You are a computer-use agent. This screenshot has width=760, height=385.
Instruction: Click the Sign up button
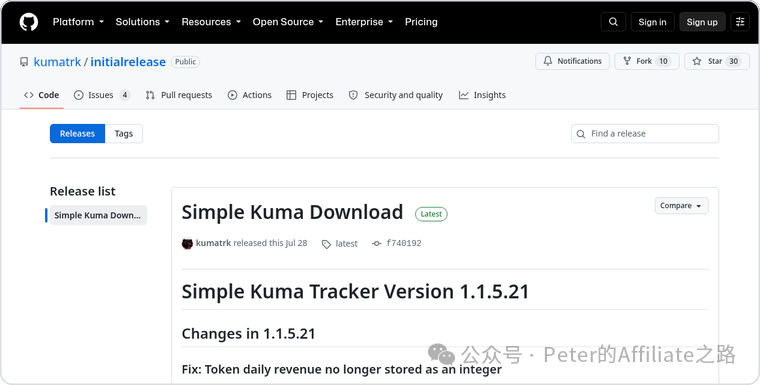[702, 22]
